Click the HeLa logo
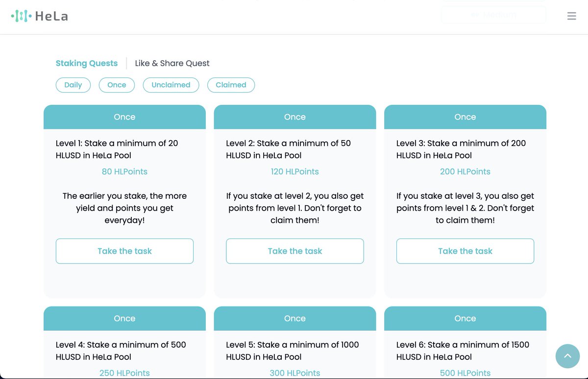This screenshot has height=379, width=588. tap(39, 16)
